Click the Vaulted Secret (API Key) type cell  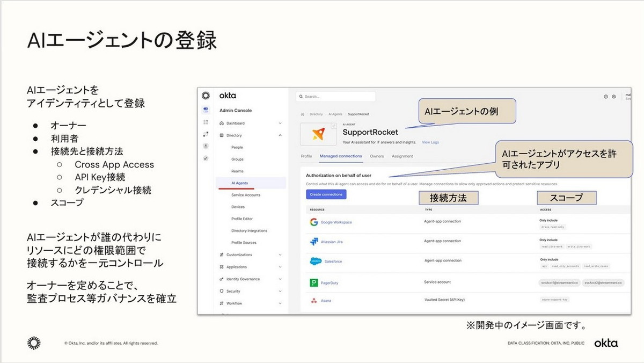445,299
